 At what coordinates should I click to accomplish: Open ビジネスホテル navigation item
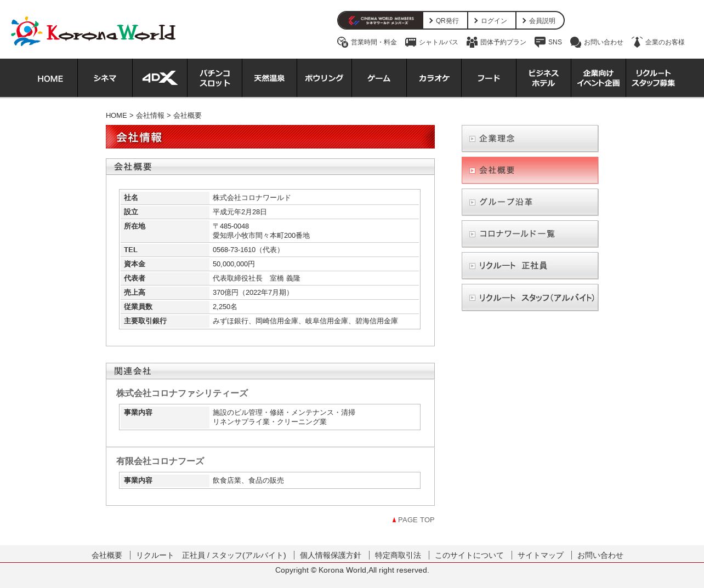(544, 78)
